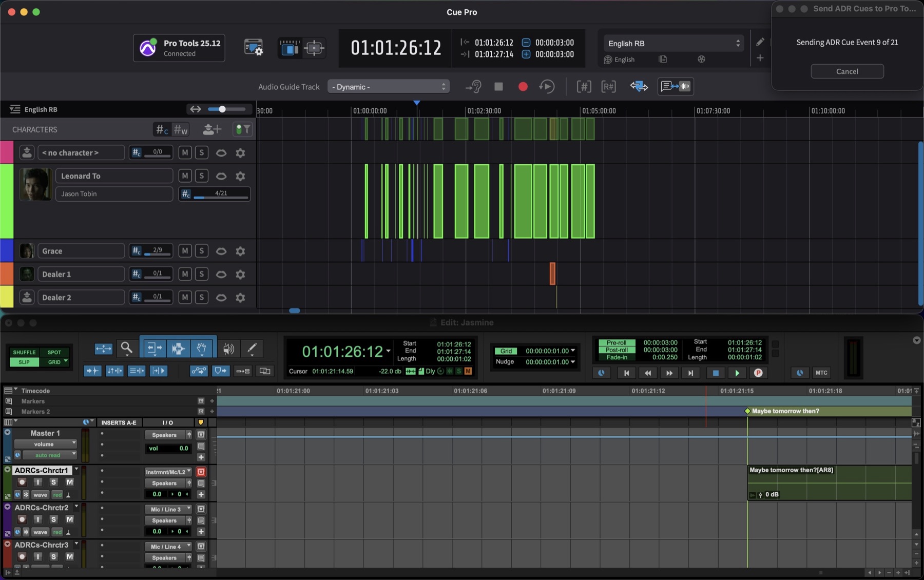Select the Pencil tool in Pro Tools
The height and width of the screenshot is (580, 924).
click(252, 349)
